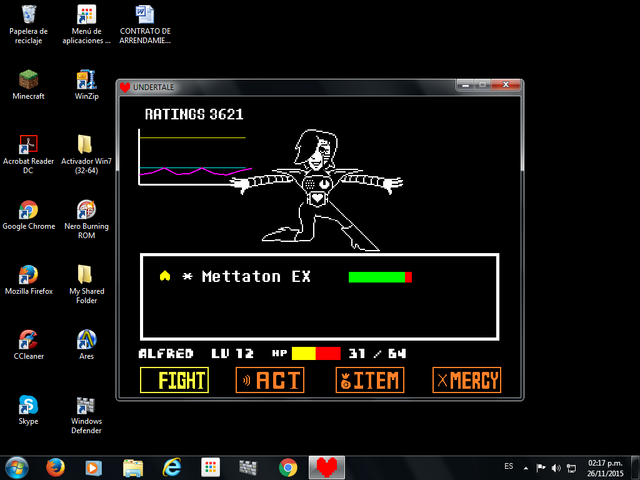
Task: Click the LV 12 level text
Action: tap(232, 353)
